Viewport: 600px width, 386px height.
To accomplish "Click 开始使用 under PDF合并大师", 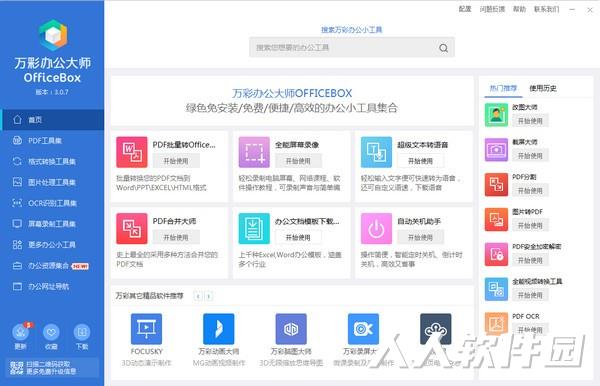I will pyautogui.click(x=176, y=238).
